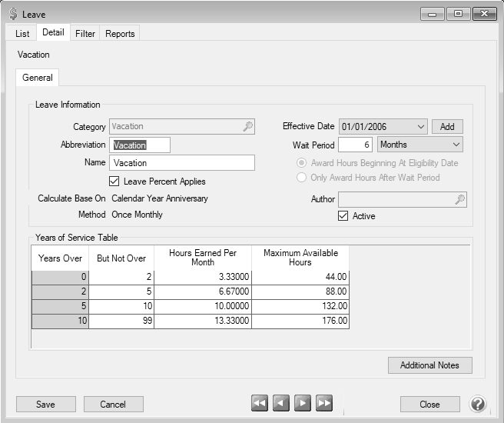The width and height of the screenshot is (504, 423).
Task: Click the 3.33000 hours earned cell
Action: tap(203, 277)
